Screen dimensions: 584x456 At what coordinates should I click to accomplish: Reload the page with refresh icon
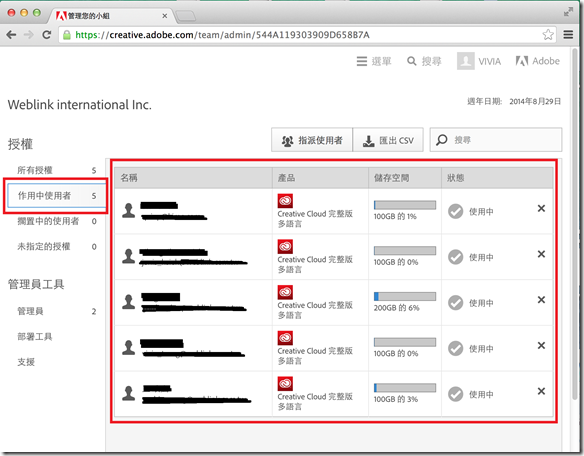coord(47,35)
